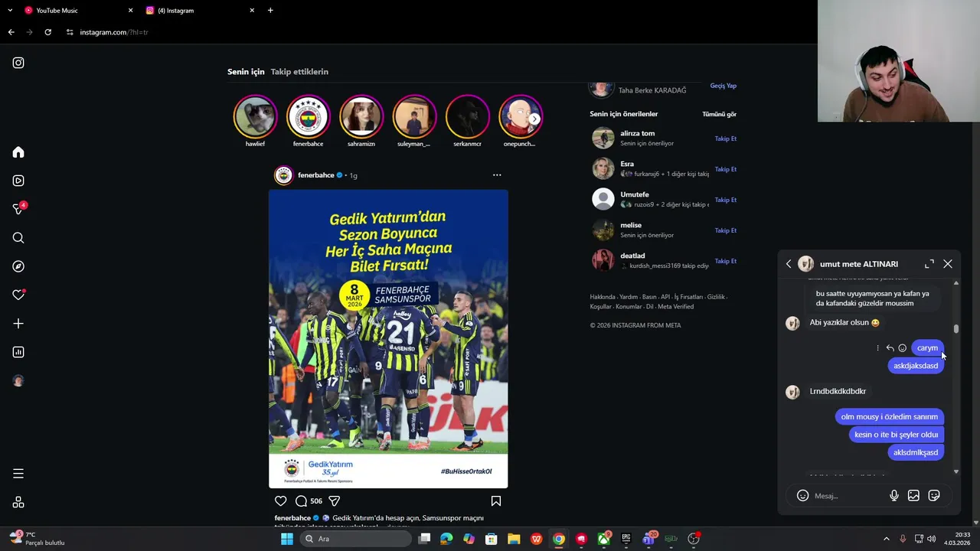Open the volume control in system tray
The image size is (980, 551).
[x=932, y=539]
